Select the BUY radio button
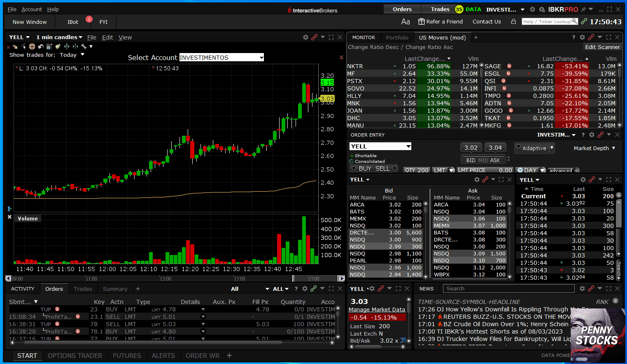The width and height of the screenshot is (627, 364). (x=354, y=168)
